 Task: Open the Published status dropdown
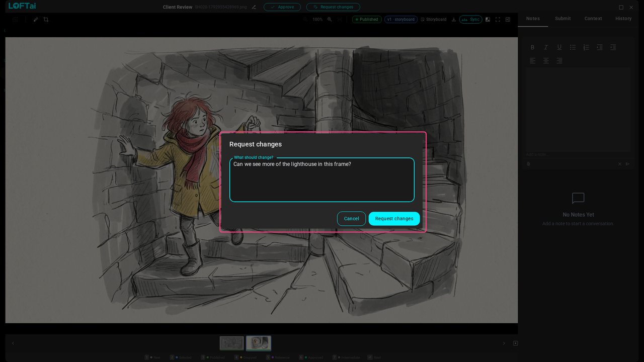pyautogui.click(x=367, y=20)
